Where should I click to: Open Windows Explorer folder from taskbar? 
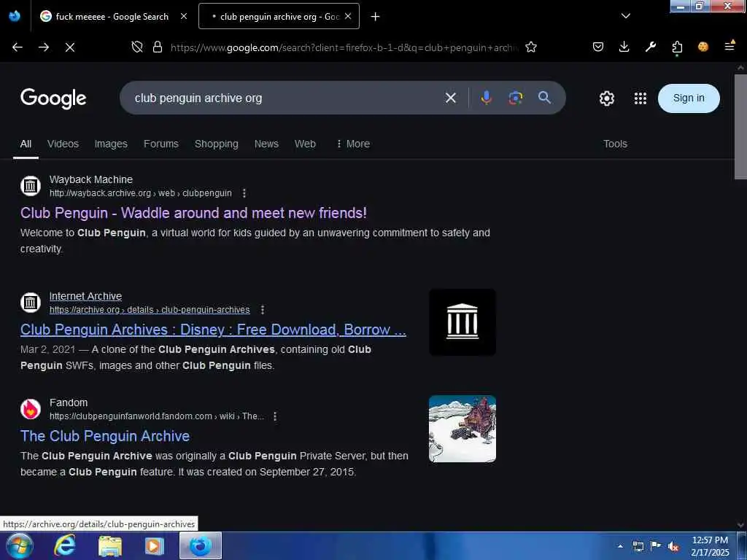[x=110, y=546]
